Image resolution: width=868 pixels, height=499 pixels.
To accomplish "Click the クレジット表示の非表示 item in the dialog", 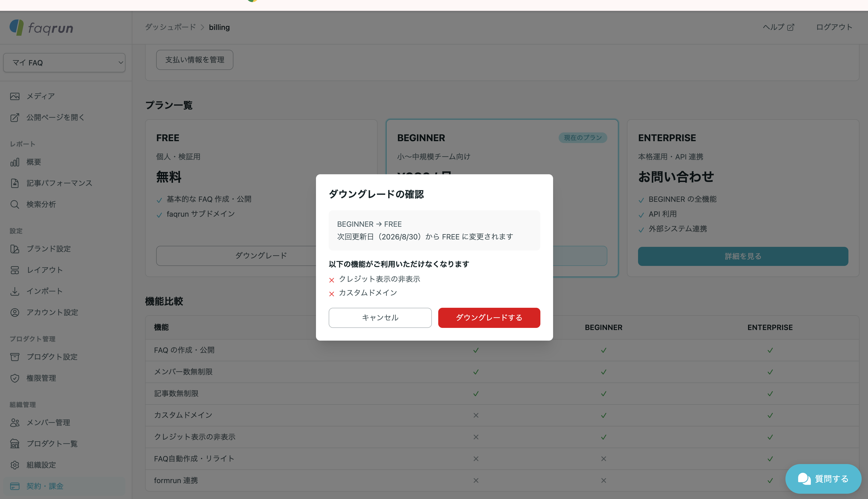I will (379, 279).
